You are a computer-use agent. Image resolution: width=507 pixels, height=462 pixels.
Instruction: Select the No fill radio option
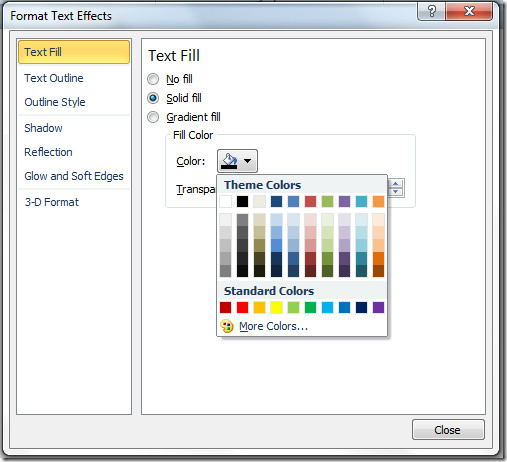coord(153,79)
